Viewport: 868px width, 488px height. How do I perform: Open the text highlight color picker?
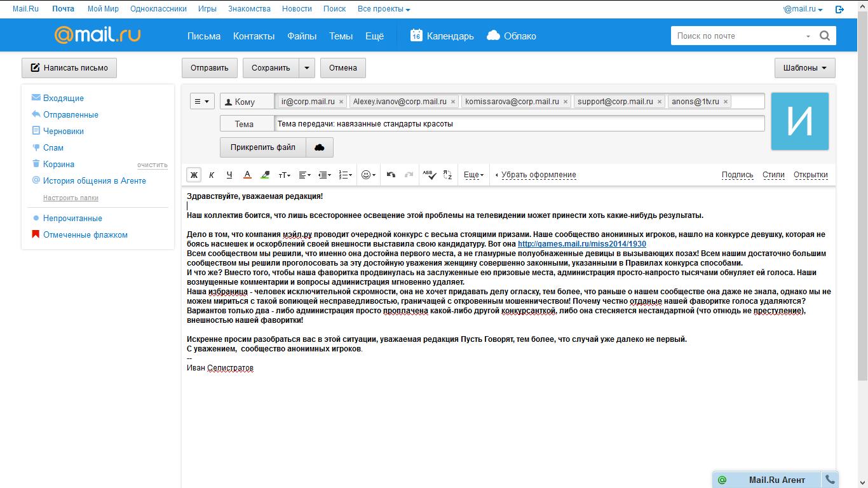(265, 175)
